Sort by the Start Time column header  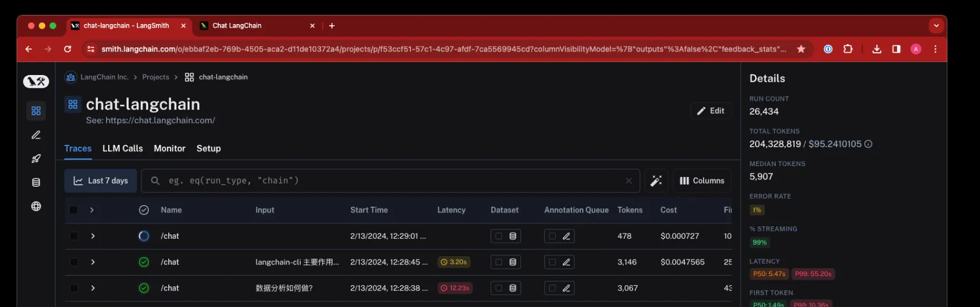(369, 210)
